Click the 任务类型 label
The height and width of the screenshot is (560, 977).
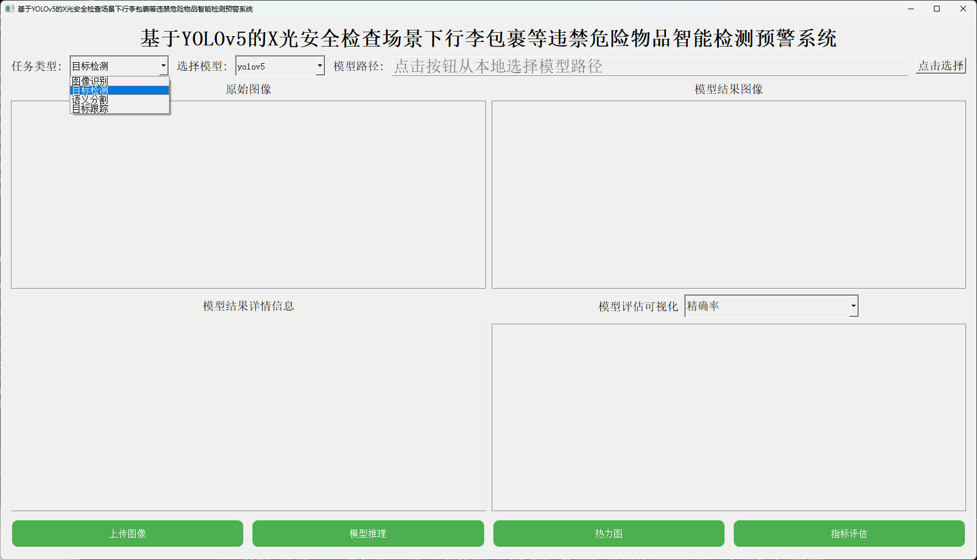coord(36,66)
